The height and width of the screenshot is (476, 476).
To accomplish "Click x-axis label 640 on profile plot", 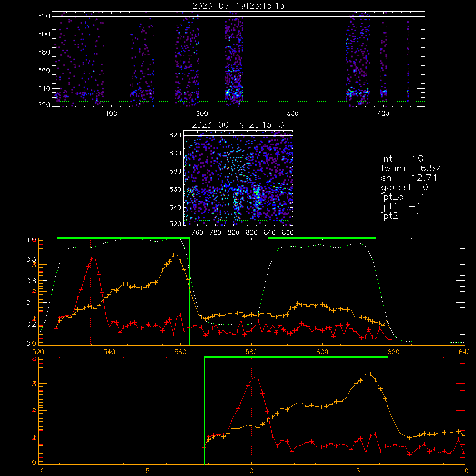I will 465,352.
